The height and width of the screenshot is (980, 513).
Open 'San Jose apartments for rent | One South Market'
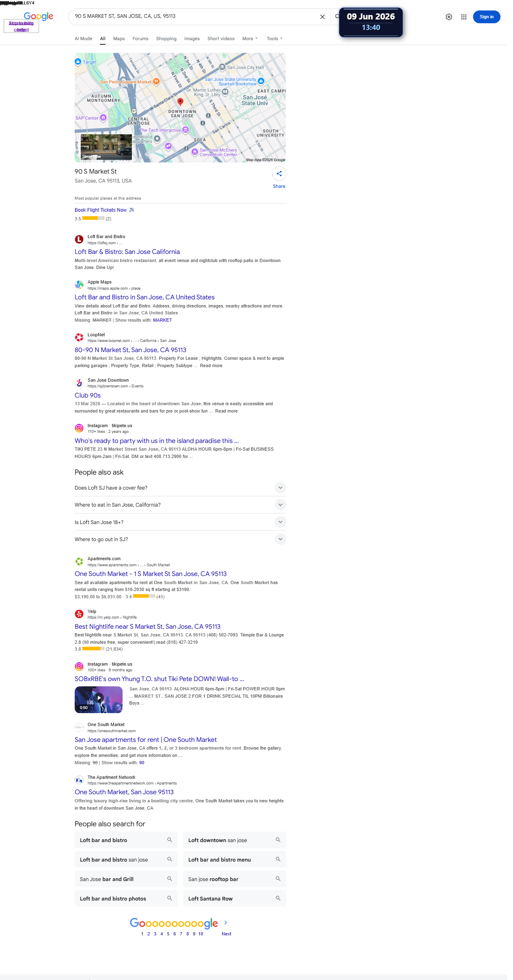(x=146, y=740)
